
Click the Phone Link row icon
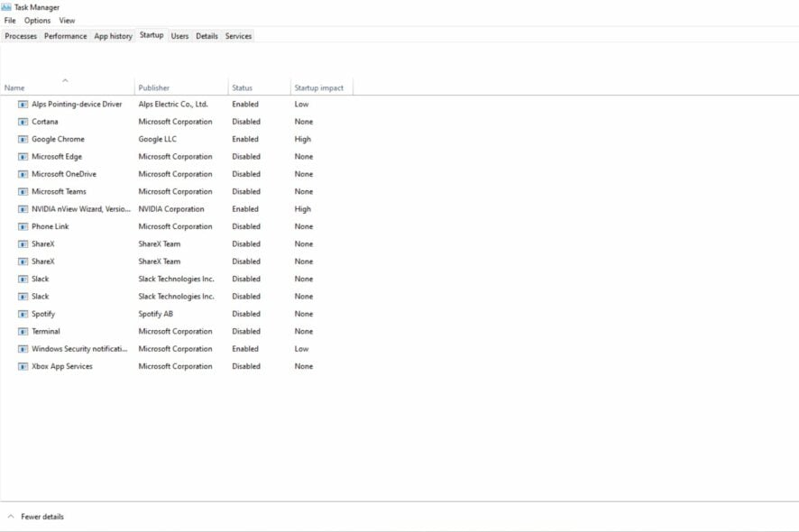click(23, 226)
